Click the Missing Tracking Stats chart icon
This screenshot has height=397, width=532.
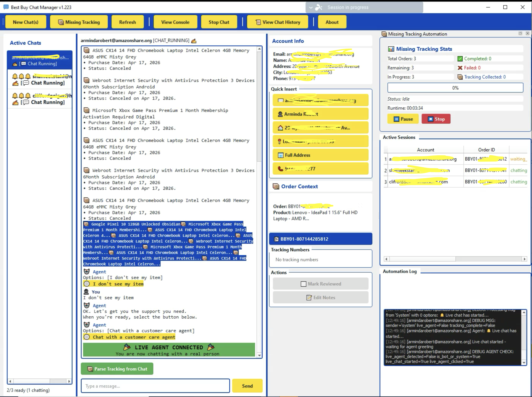point(392,49)
